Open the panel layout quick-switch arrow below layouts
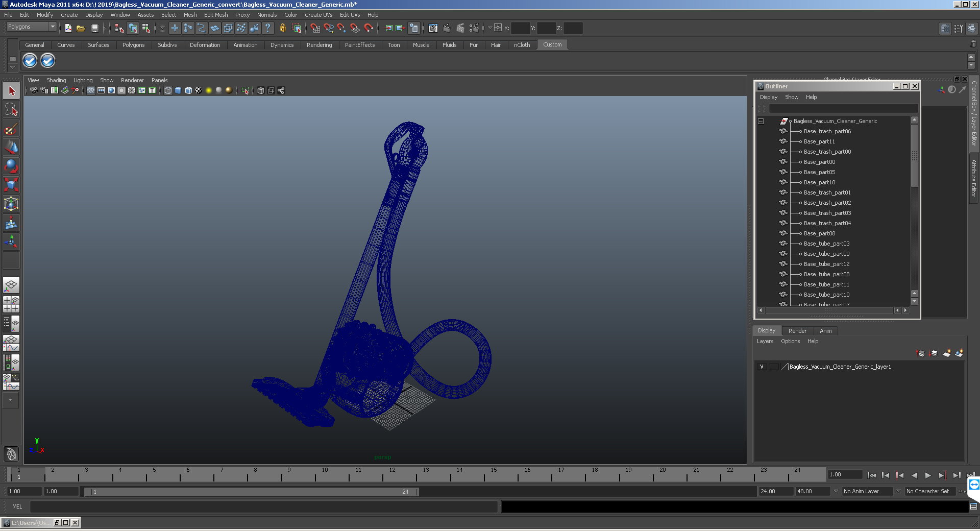This screenshot has height=531, width=980. click(x=10, y=400)
